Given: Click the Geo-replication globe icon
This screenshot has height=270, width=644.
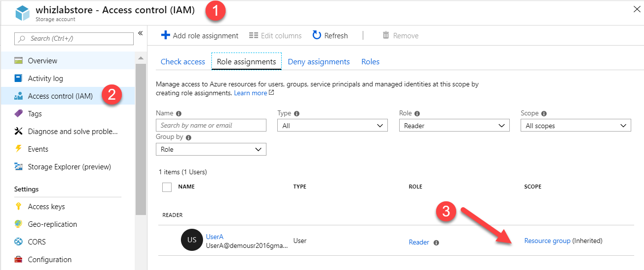Looking at the screenshot, I should [x=19, y=224].
